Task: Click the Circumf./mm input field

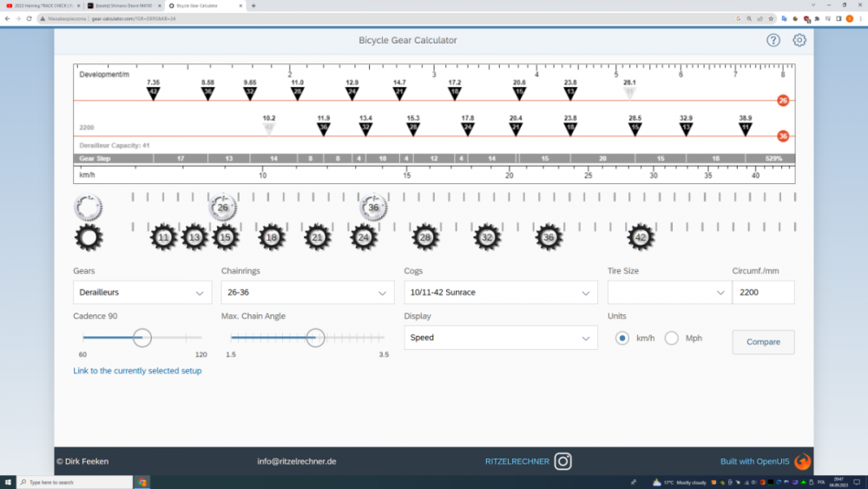Action: point(762,293)
